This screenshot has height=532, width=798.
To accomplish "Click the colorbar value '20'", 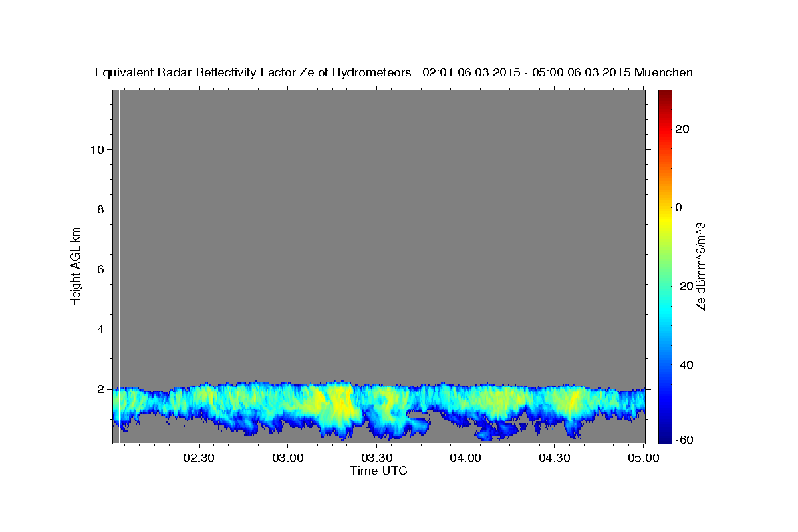I will 683,129.
